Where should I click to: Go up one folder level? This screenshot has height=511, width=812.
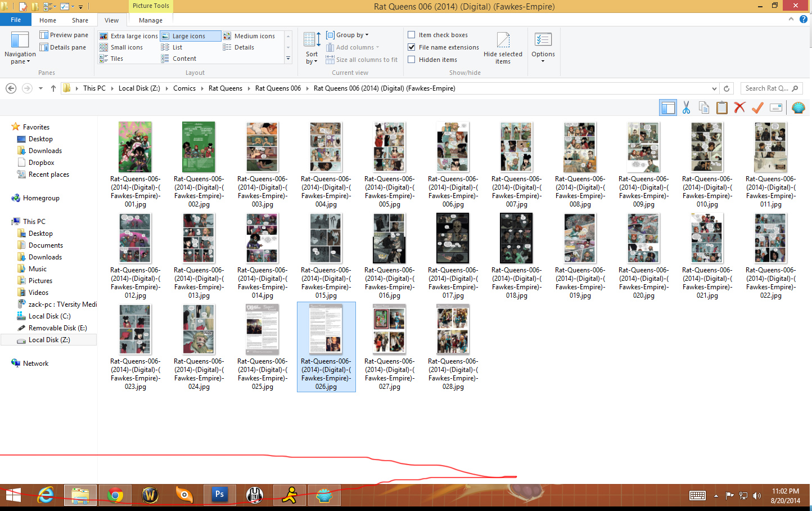pos(53,88)
